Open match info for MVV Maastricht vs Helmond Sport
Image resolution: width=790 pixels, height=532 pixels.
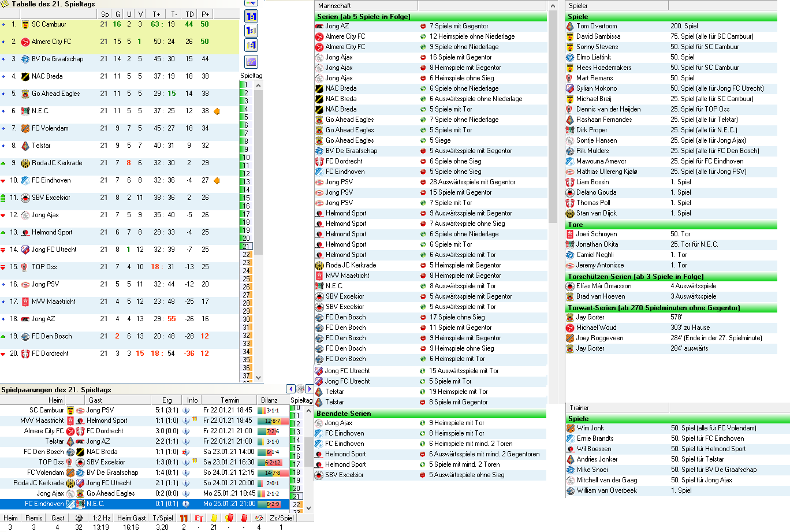coord(186,421)
